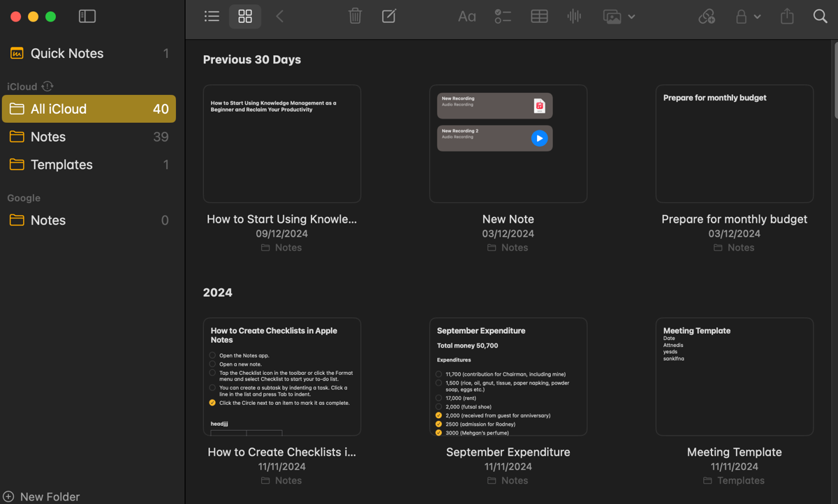Select the gallery view icon
Viewport: 838px width, 504px height.
[x=245, y=16]
